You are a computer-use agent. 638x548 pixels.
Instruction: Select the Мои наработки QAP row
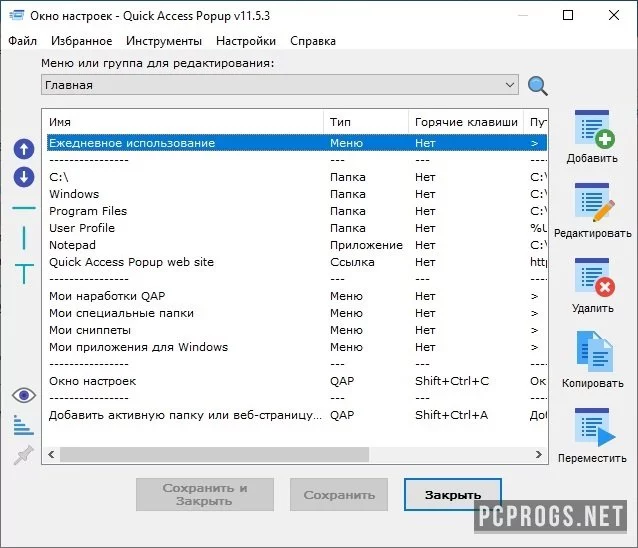point(297,296)
